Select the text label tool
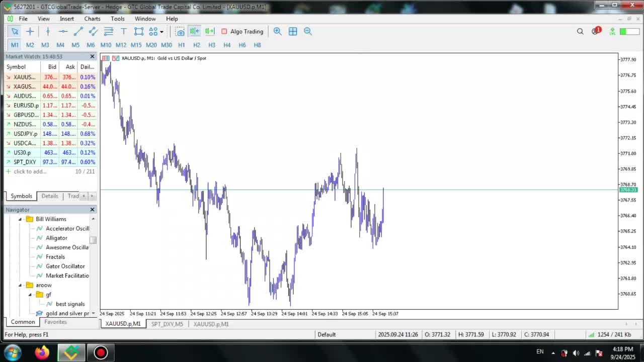This screenshot has height=362, width=644. [124, 32]
